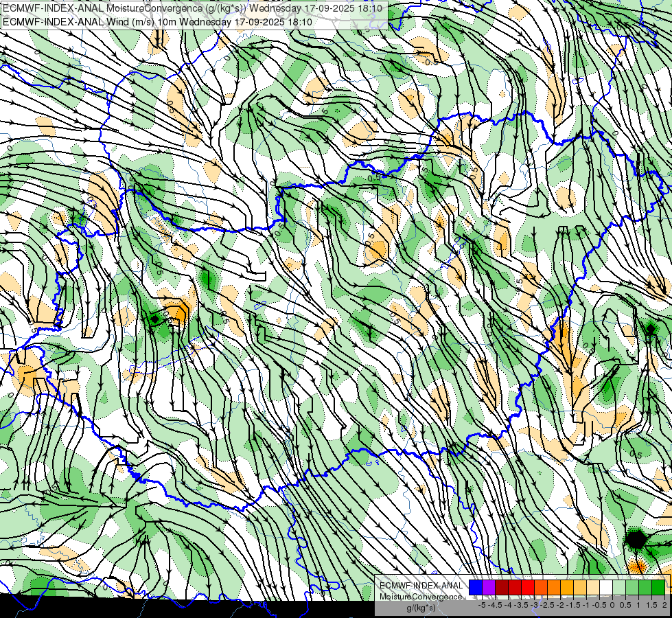Select the legend swatch between -4 and -3.5
Viewport: 672px width, 618px height.
click(x=515, y=587)
